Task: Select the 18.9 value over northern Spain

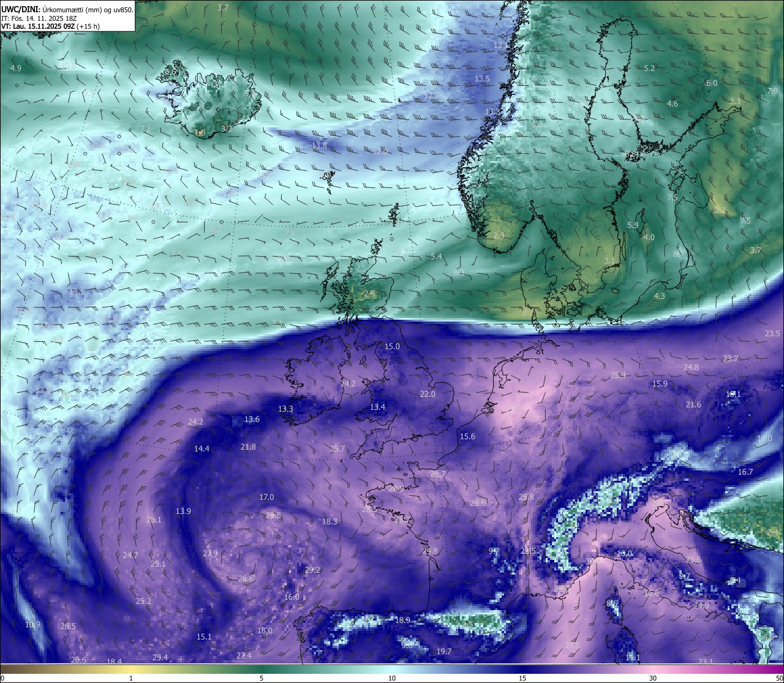Action: pos(402,620)
